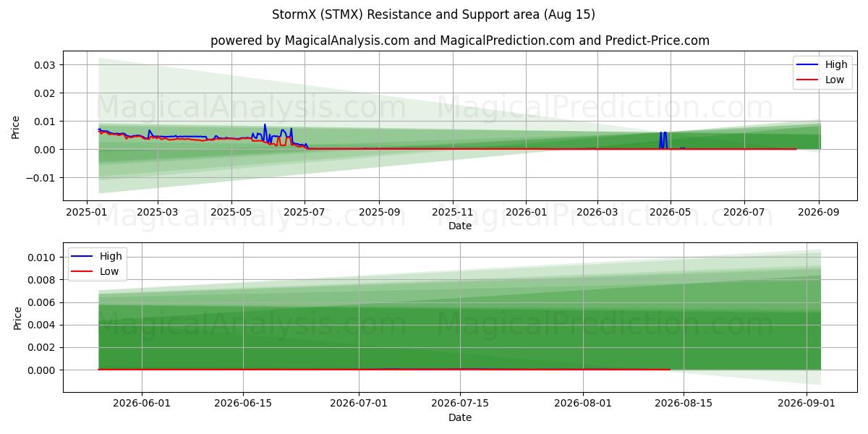Click the '2025-03' tick label on top chart
The image size is (868, 434).
click(158, 212)
